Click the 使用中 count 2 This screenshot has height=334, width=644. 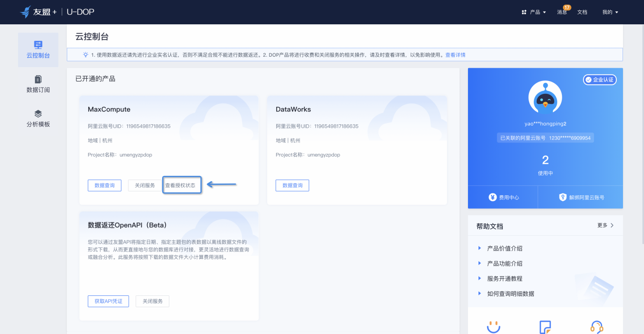(545, 160)
